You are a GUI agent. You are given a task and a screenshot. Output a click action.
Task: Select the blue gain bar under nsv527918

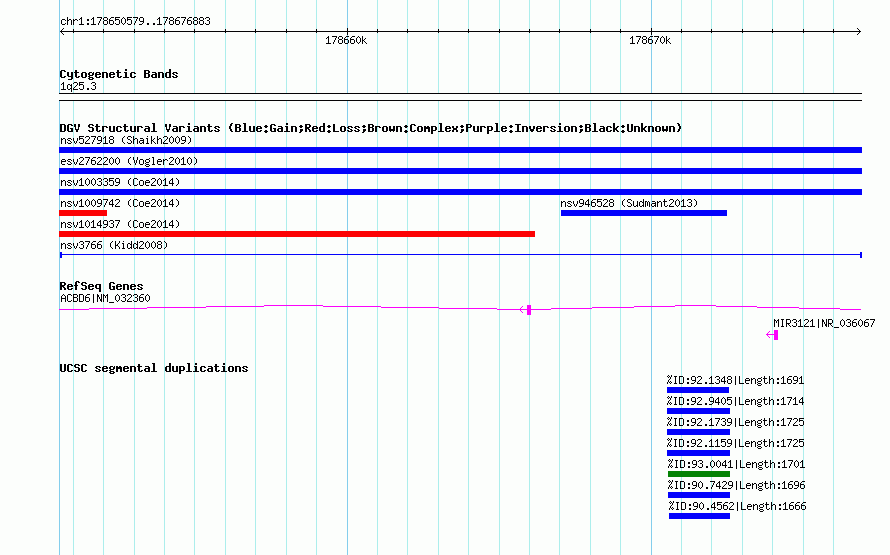pos(460,150)
